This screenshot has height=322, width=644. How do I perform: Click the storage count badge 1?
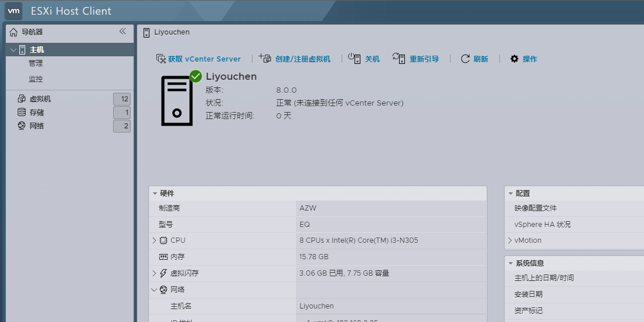[122, 113]
